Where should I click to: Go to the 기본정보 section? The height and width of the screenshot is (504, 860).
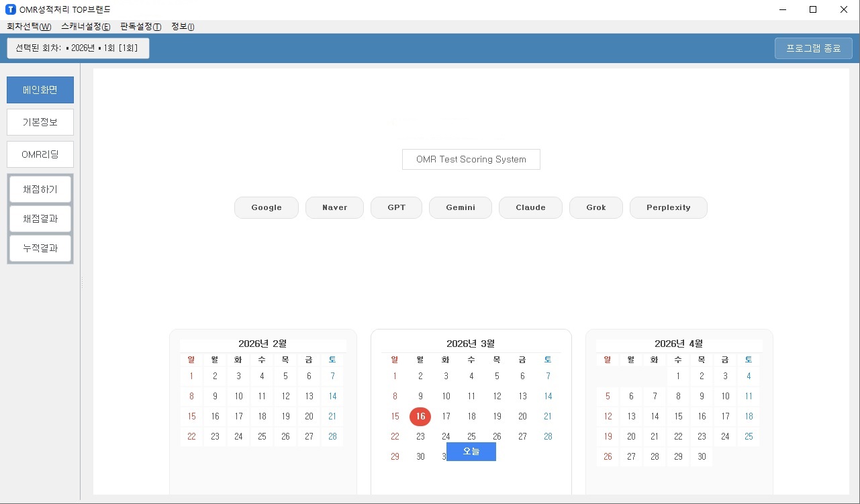click(40, 122)
